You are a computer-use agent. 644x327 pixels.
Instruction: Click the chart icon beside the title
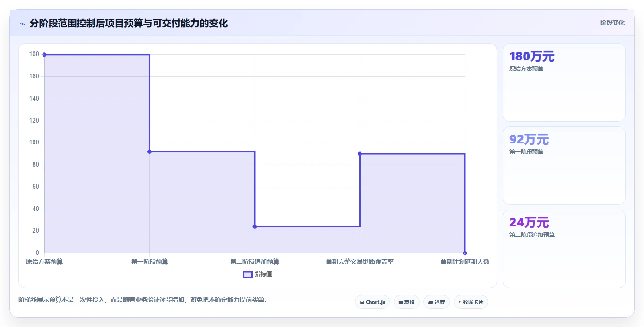pos(22,24)
